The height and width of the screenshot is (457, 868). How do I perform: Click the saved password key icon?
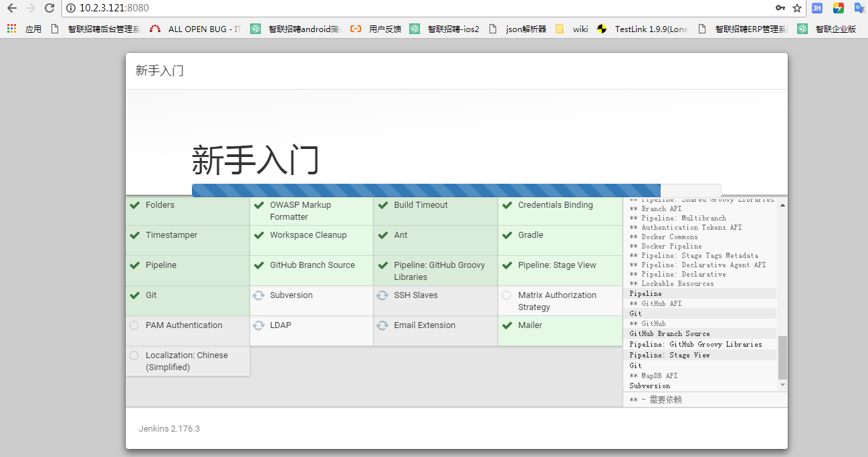click(x=780, y=8)
